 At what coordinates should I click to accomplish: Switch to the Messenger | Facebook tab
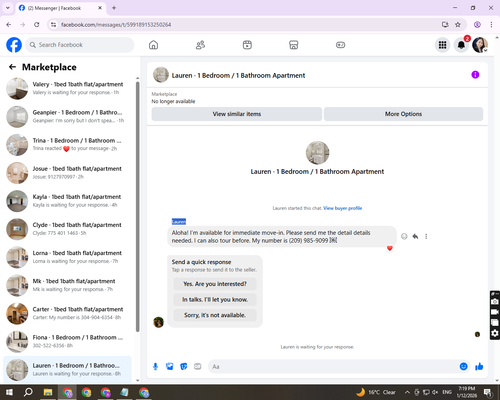point(61,8)
